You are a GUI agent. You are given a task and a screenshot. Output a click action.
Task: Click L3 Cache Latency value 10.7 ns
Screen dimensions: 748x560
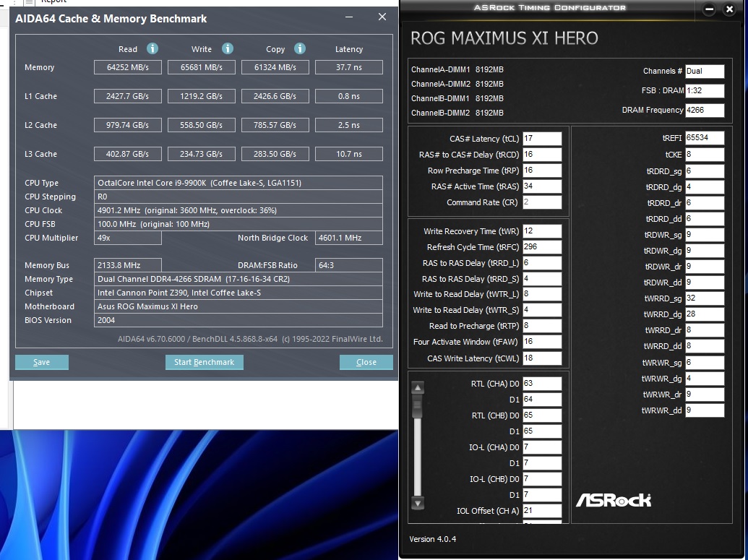tap(349, 154)
